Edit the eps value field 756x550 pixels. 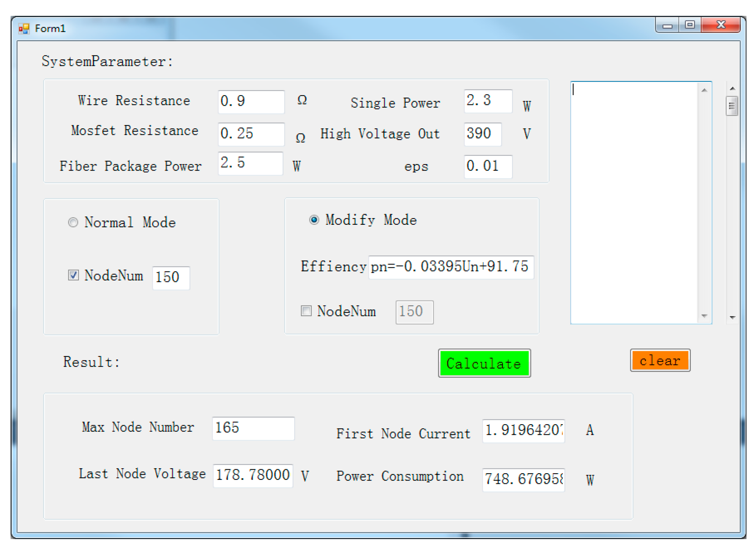click(488, 166)
